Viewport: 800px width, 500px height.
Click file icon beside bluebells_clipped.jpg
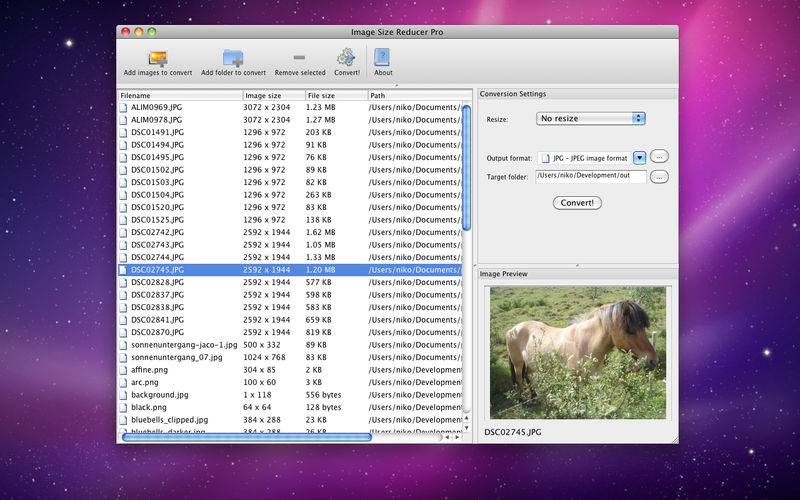[x=123, y=420]
